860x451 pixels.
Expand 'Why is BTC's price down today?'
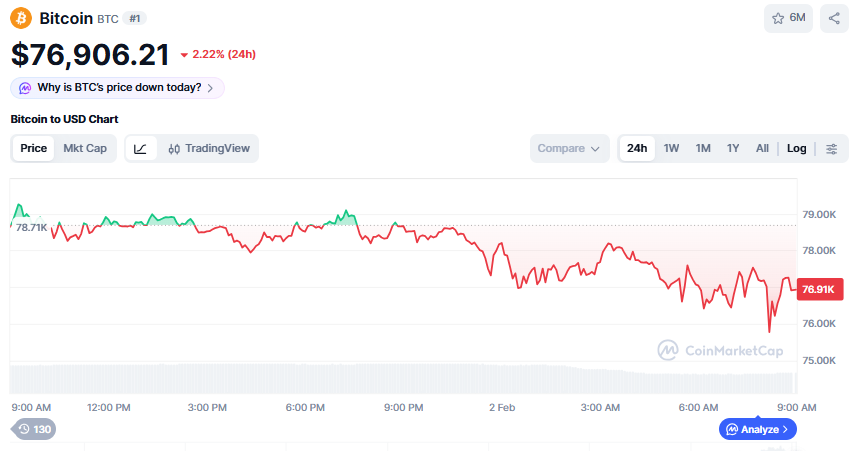click(x=117, y=88)
